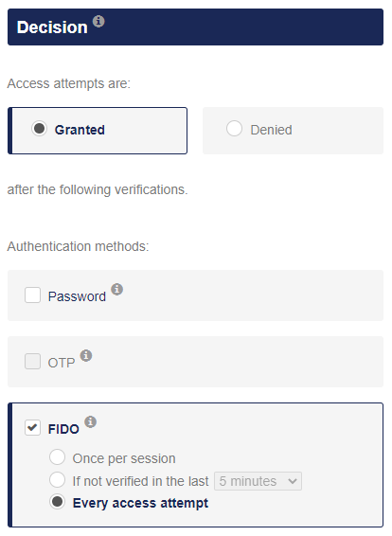Pick the 'If not verified in the last' radio
Screen dimensions: 392x536
[57, 480]
